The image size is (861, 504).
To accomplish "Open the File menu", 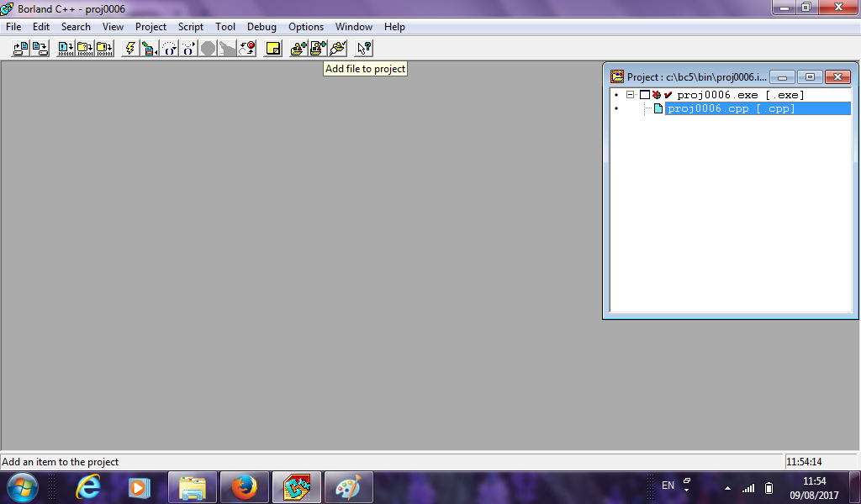I will [13, 26].
